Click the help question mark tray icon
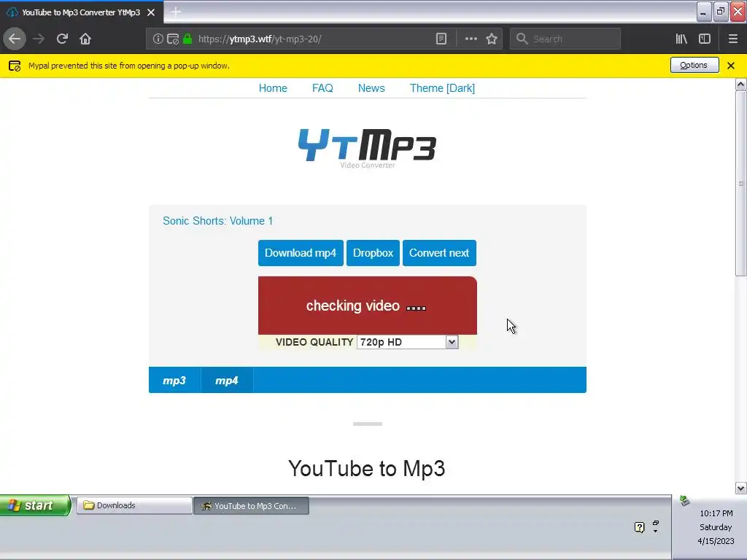 639,527
